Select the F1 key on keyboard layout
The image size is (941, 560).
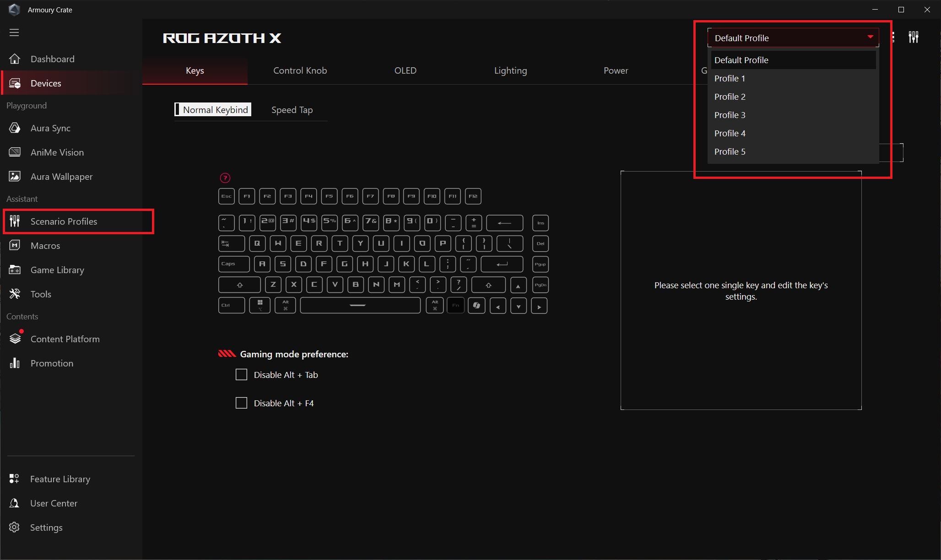click(x=247, y=196)
